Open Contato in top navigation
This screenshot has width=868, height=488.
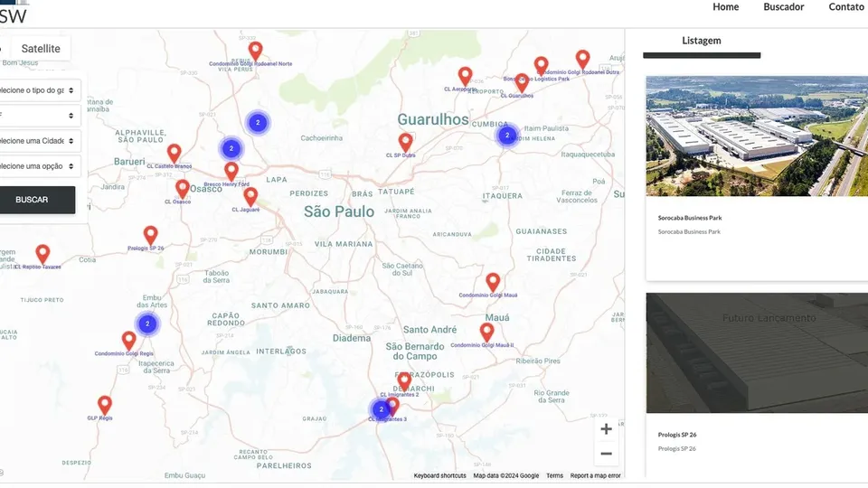846,6
